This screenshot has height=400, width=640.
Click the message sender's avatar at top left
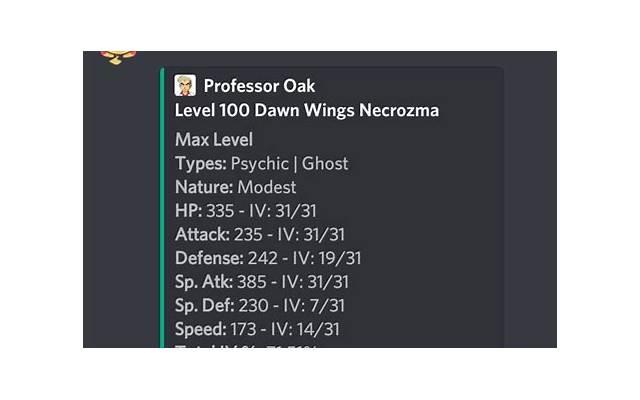tap(119, 56)
